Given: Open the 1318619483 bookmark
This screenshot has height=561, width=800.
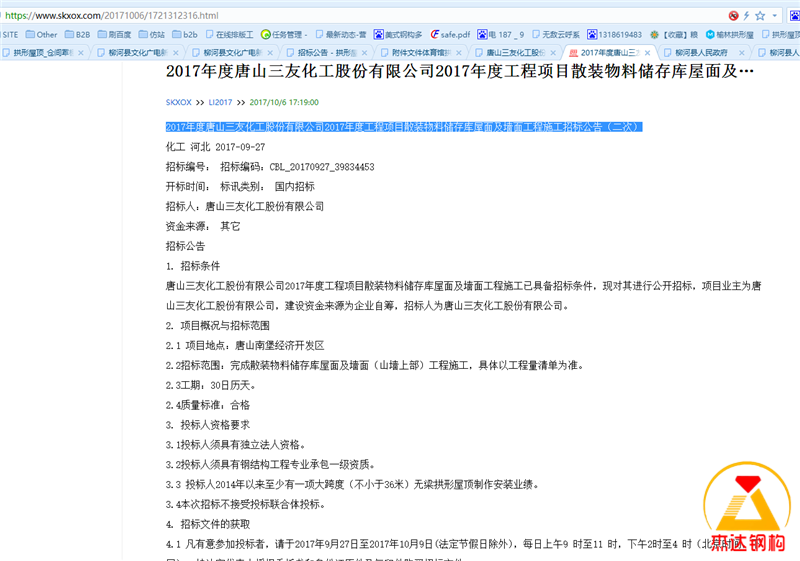Looking at the screenshot, I should point(614,35).
